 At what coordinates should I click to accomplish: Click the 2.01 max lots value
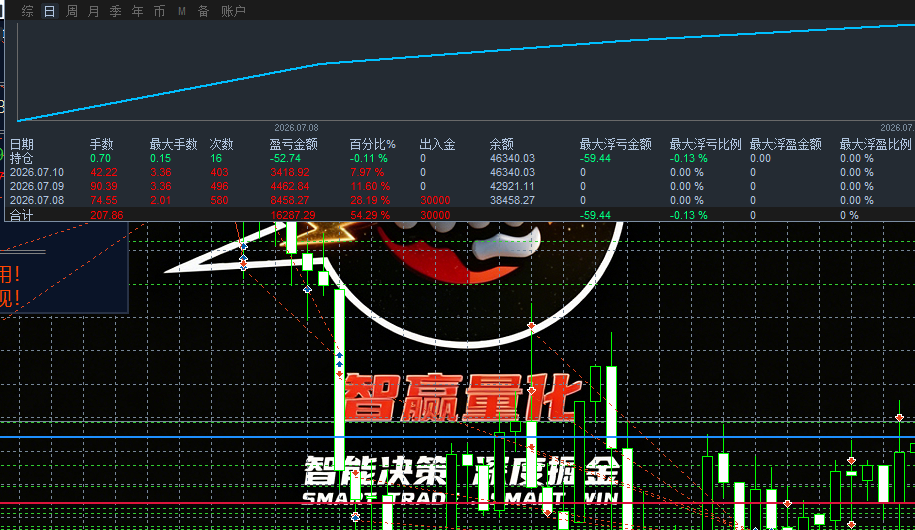coord(160,200)
